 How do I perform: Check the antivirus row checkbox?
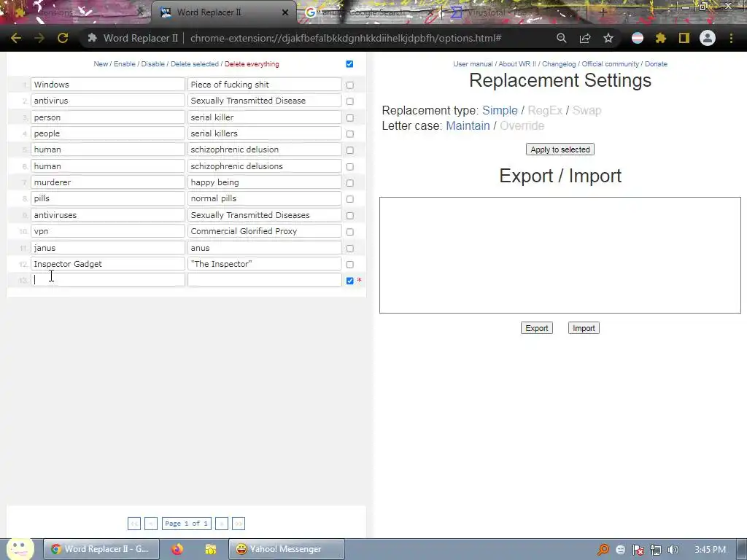350,101
